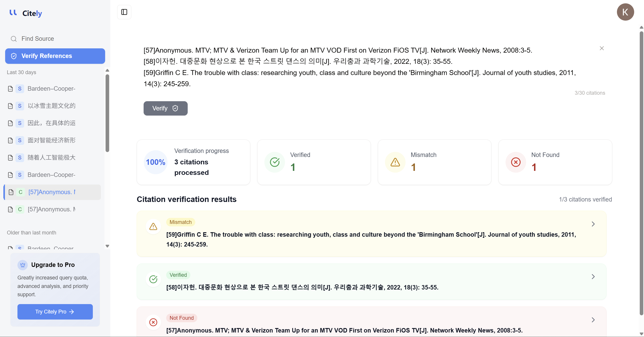644x337 pixels.
Task: Select the 以冰雪主题文化的 history entry
Action: 51,106
